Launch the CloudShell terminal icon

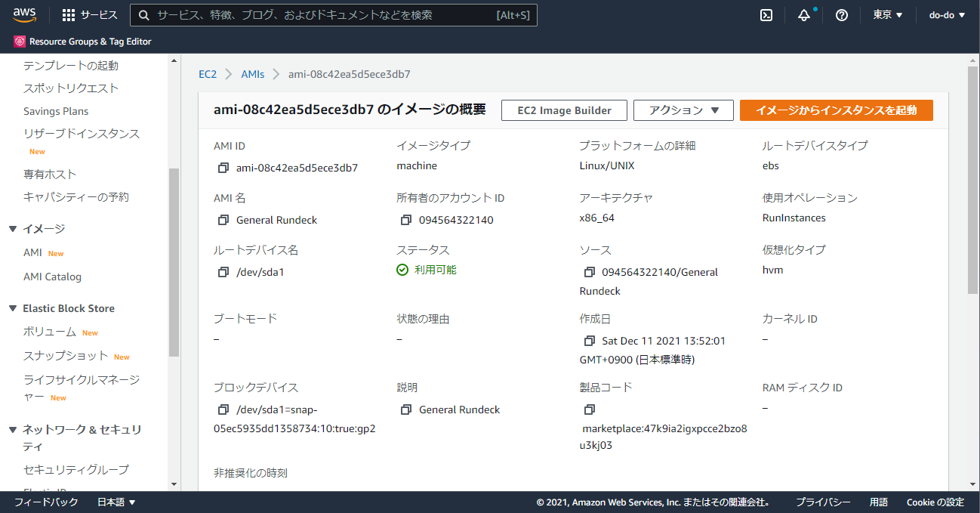click(x=766, y=15)
